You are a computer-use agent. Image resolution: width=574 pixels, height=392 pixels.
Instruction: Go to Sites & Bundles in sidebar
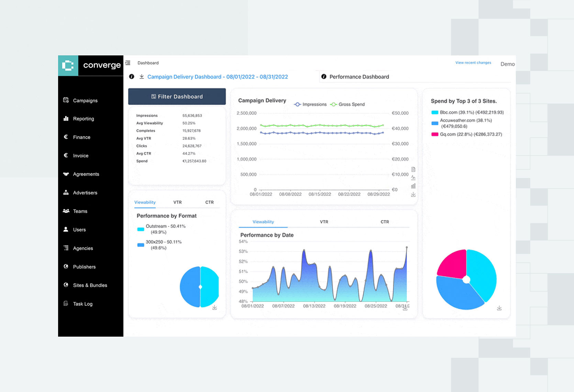click(90, 285)
